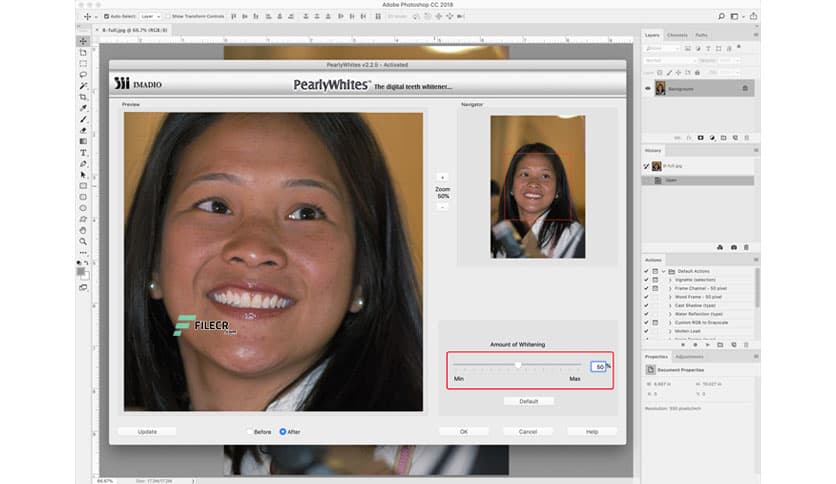Viewport: 836px width, 484px height.
Task: Open the layer blend mode dropdown
Action: click(x=670, y=60)
